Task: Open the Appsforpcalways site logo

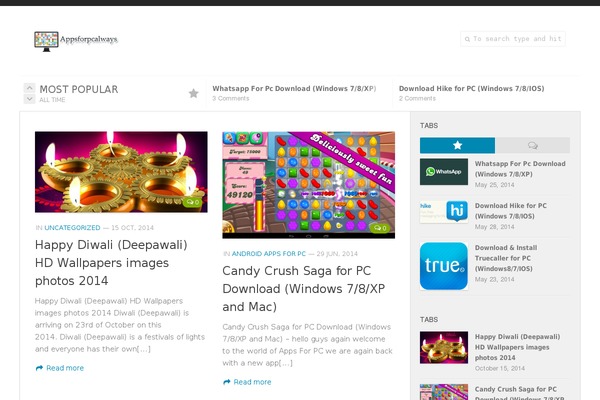Action: pos(76,41)
